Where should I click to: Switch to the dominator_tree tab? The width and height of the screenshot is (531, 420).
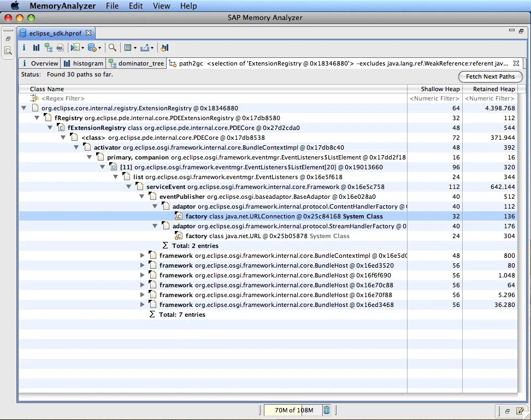click(137, 63)
